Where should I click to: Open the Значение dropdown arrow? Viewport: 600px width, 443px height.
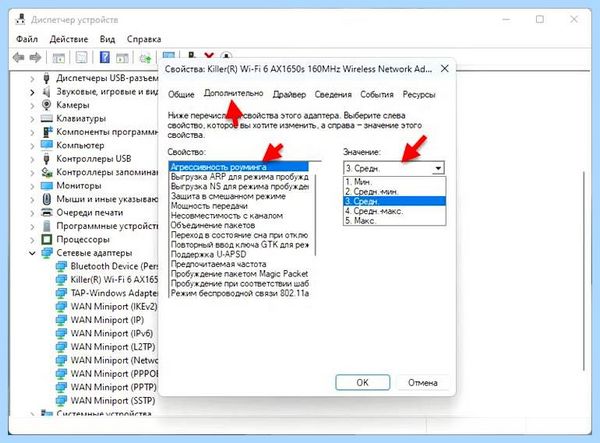tap(438, 168)
